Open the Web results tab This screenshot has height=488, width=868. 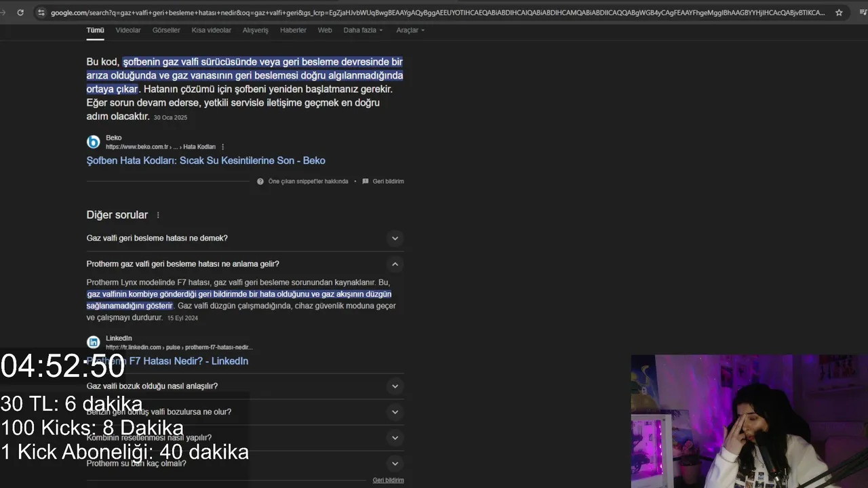tap(325, 30)
